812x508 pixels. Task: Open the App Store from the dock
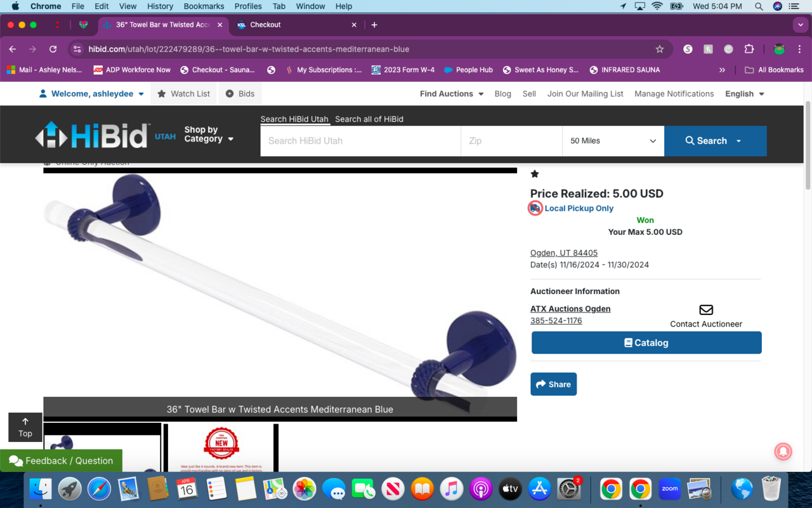(539, 489)
